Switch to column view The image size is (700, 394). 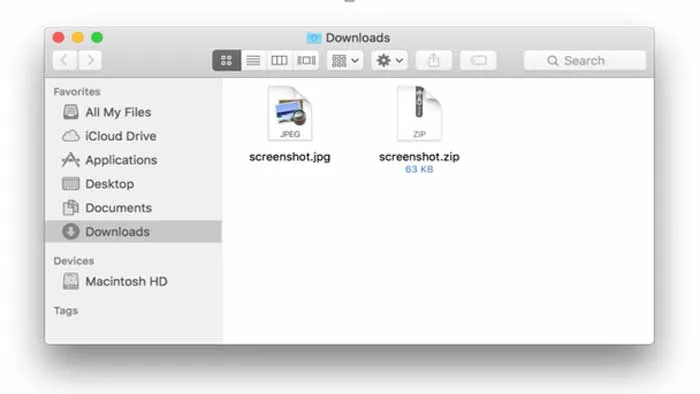(279, 60)
